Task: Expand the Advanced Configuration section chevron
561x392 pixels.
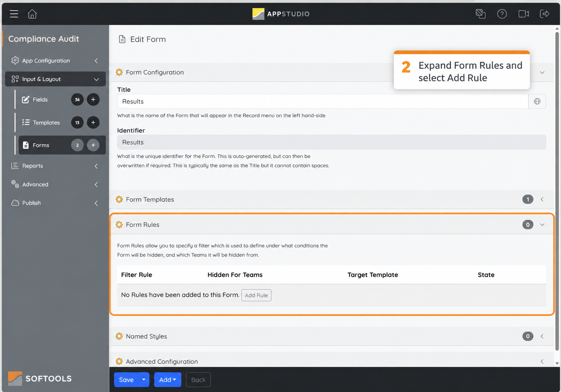Action: point(542,361)
